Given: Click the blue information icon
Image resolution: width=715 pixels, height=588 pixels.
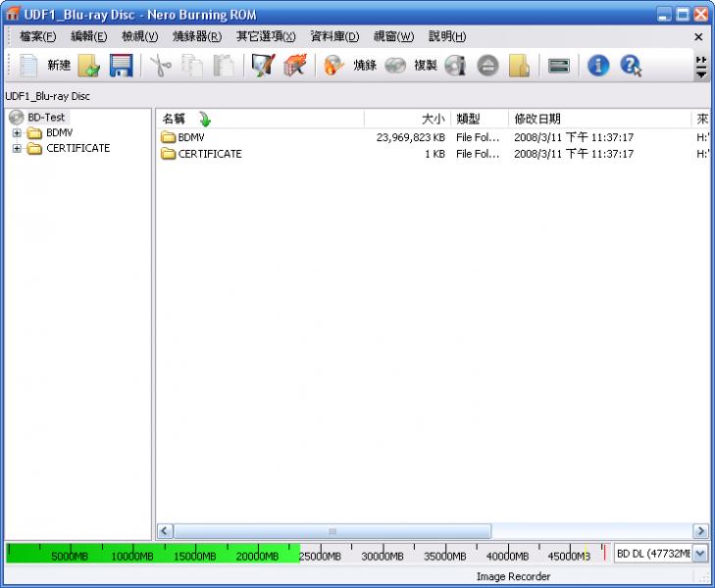Looking at the screenshot, I should point(598,66).
